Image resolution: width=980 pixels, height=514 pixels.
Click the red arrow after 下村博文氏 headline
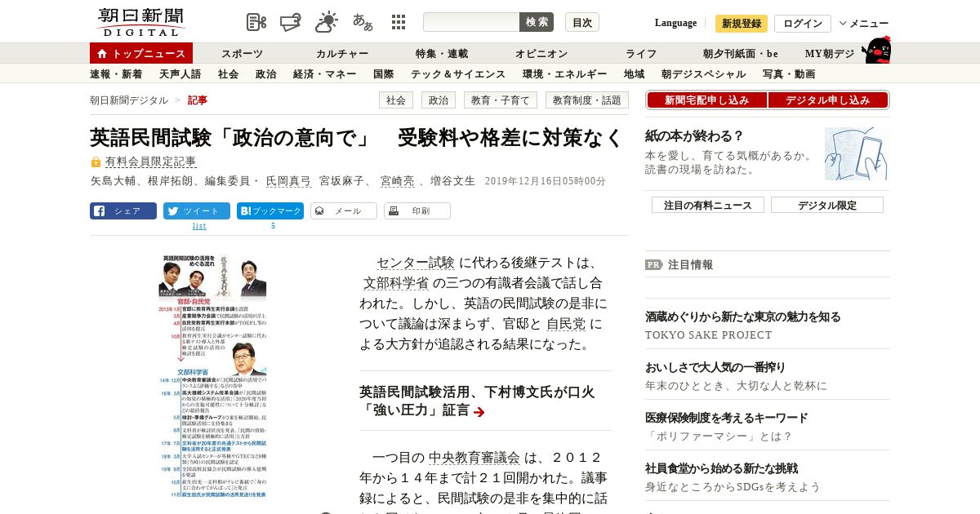pyautogui.click(x=479, y=412)
